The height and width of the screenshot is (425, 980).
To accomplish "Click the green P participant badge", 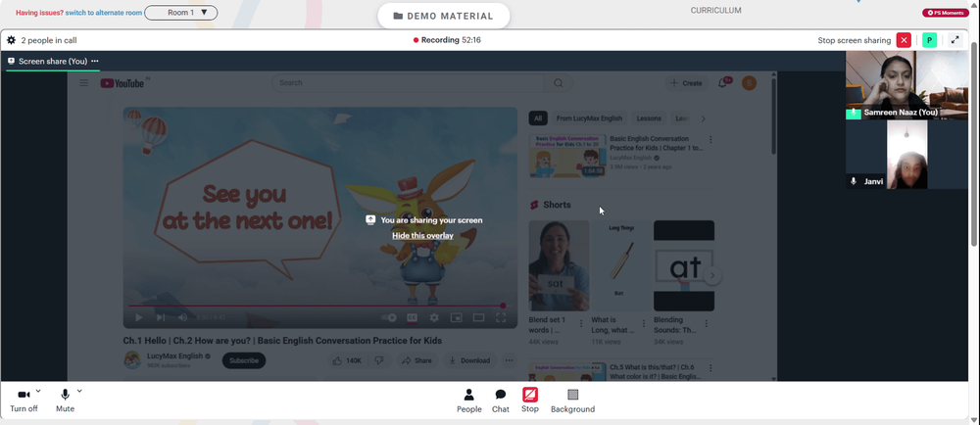I will (x=929, y=40).
